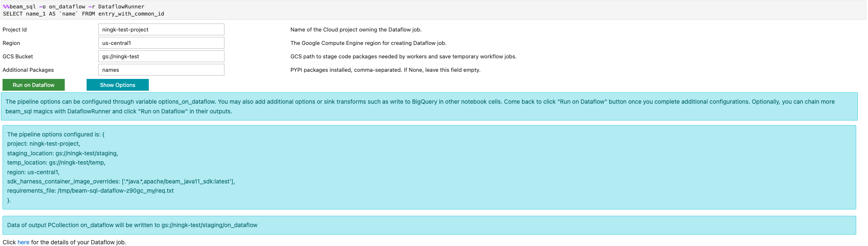Viewport: 868px width, 246px height.
Task: Focus the Region text box
Action: pyautogui.click(x=161, y=43)
